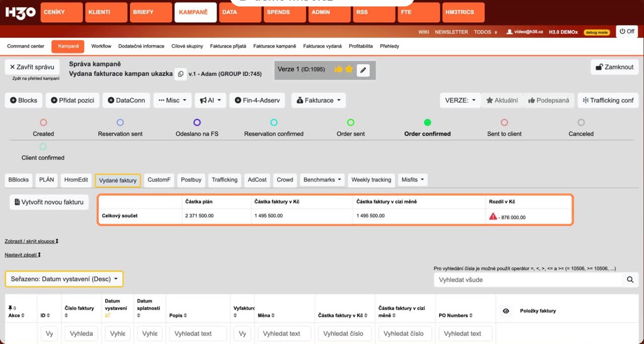
Task: Open the Misc dropdown
Action: coord(173,100)
